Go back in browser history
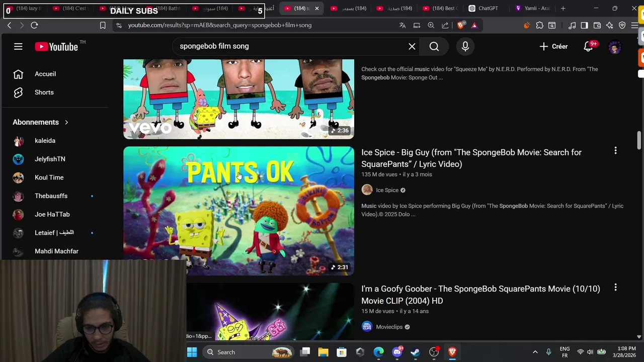The image size is (644, 362). 9,25
